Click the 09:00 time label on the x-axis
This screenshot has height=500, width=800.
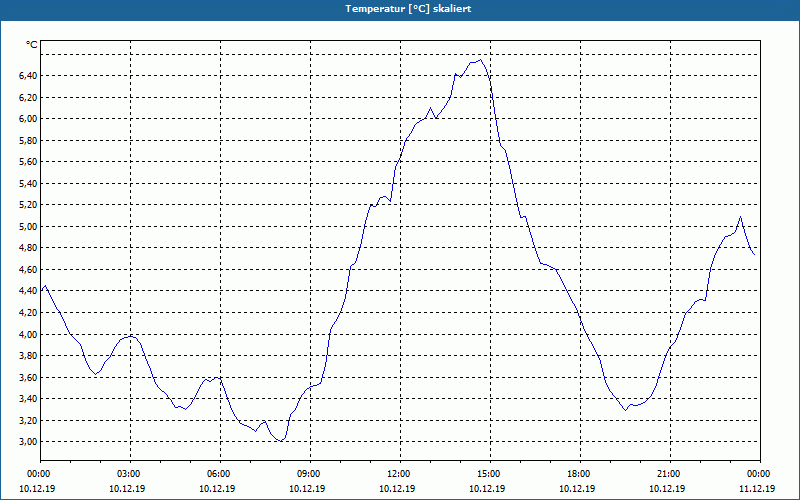pyautogui.click(x=310, y=474)
